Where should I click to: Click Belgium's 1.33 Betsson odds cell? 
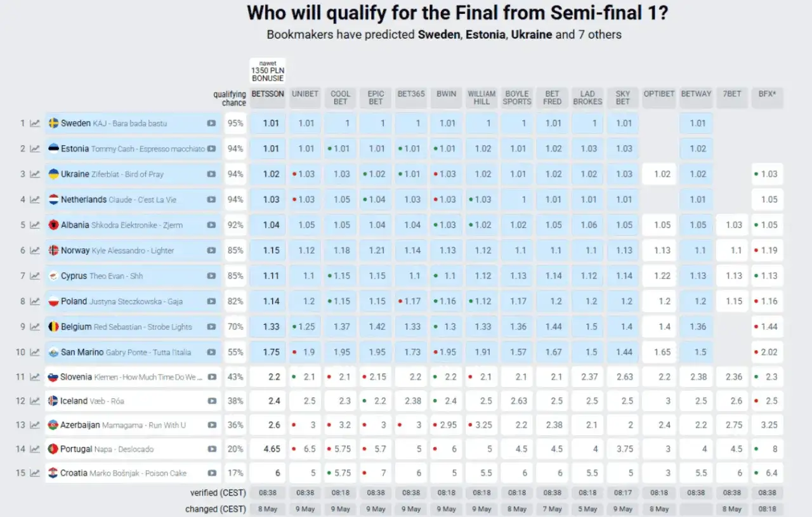tap(267, 326)
